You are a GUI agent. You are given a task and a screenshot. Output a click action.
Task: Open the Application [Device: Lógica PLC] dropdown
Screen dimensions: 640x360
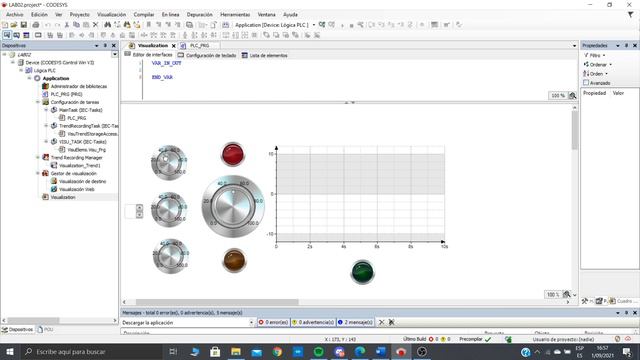[314, 25]
